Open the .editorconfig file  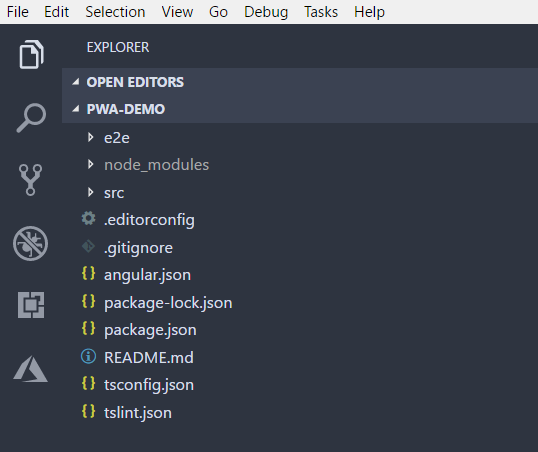[x=149, y=220]
